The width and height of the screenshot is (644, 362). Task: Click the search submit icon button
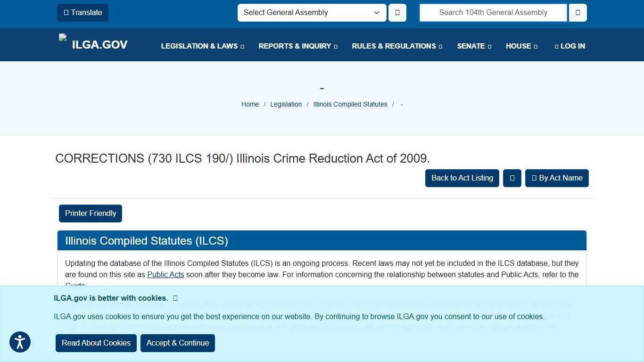point(578,13)
